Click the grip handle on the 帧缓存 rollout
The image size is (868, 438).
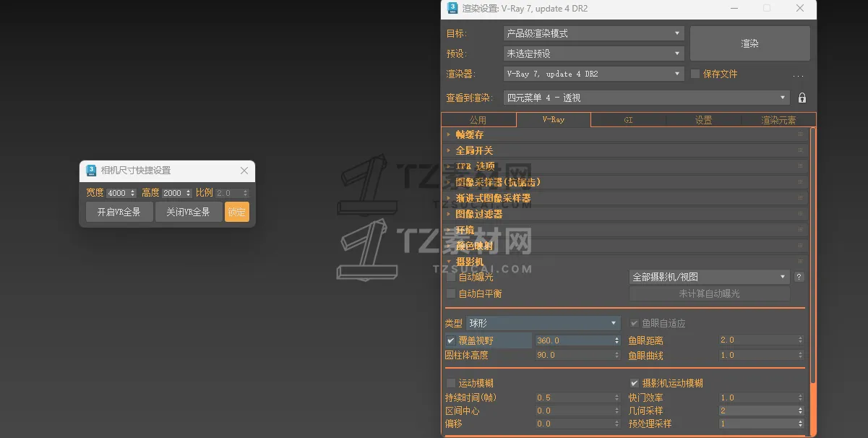point(800,134)
